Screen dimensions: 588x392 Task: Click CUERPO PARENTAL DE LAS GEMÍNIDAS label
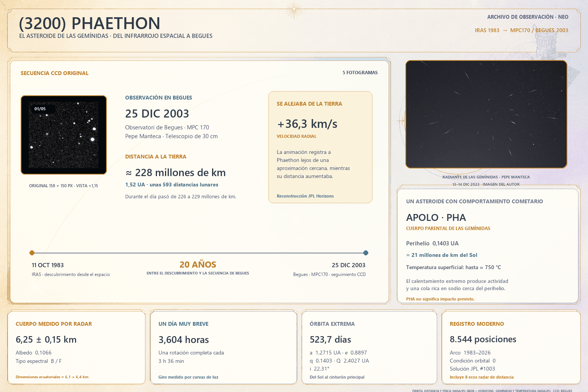448,229
